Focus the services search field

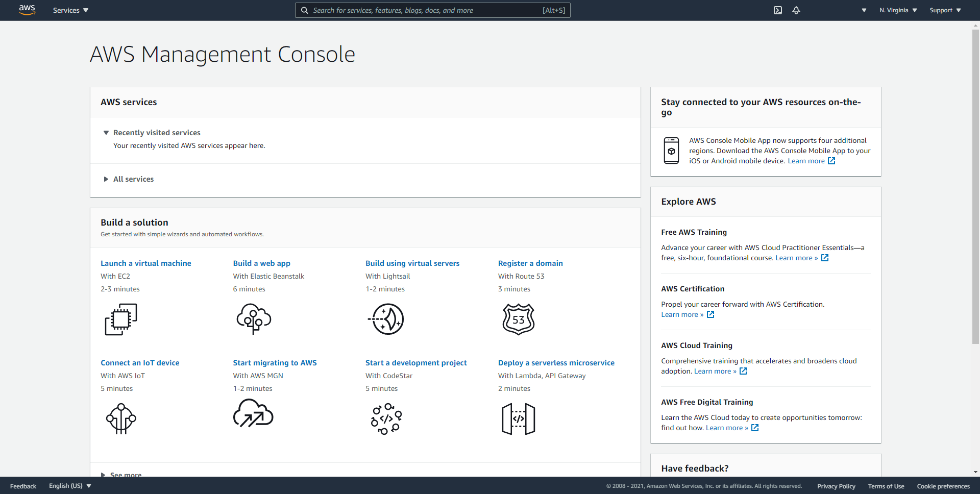click(x=426, y=10)
